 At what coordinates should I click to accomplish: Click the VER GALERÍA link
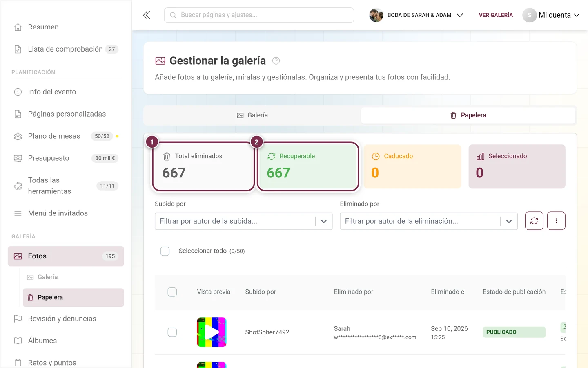pos(496,15)
